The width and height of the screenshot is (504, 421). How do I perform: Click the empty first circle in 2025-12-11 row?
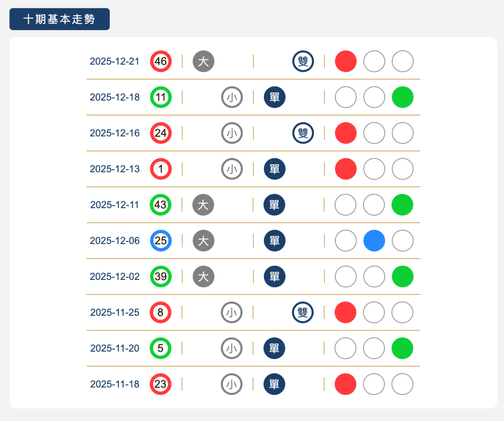(x=346, y=205)
